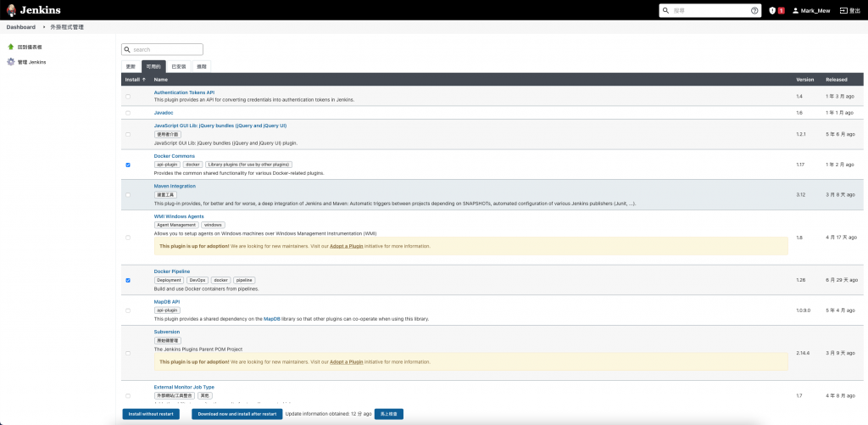Click Adopt a Plugin link under Subversion
Image resolution: width=868 pixels, height=425 pixels.
point(347,362)
